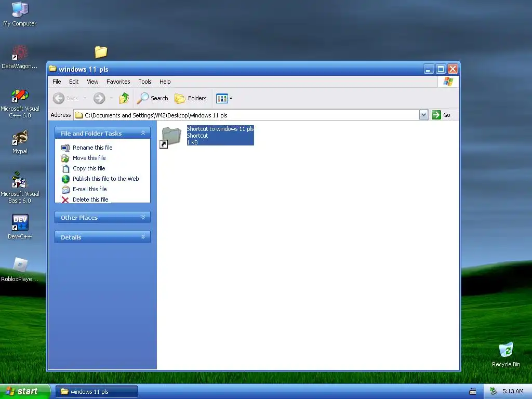
Task: Launch Mypal browser shortcut
Action: click(20, 142)
